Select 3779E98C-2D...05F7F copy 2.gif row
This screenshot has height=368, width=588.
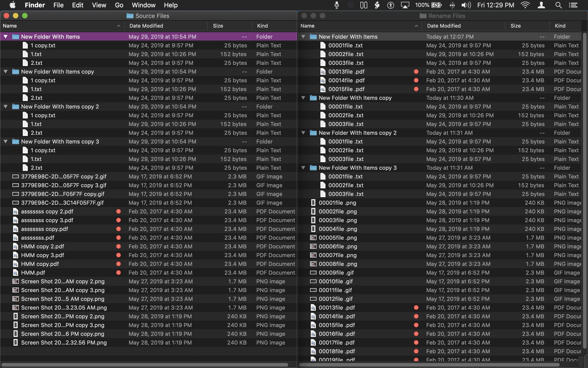pos(148,176)
